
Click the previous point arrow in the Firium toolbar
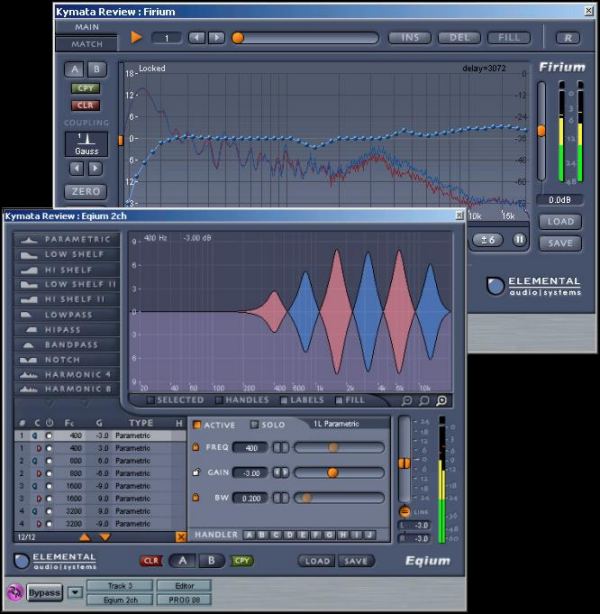pyautogui.click(x=197, y=38)
